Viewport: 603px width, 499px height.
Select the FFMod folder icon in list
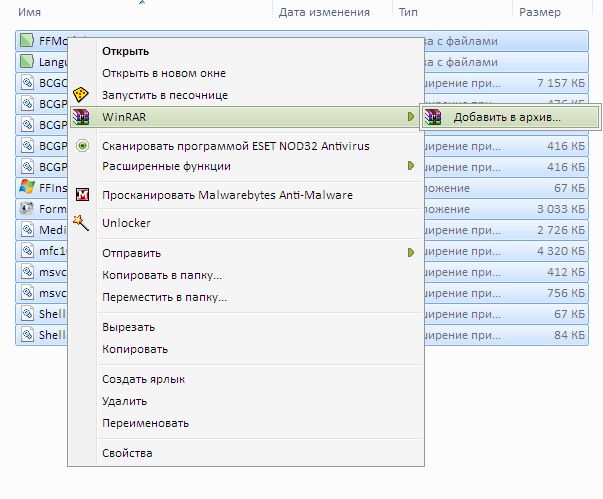[28, 41]
